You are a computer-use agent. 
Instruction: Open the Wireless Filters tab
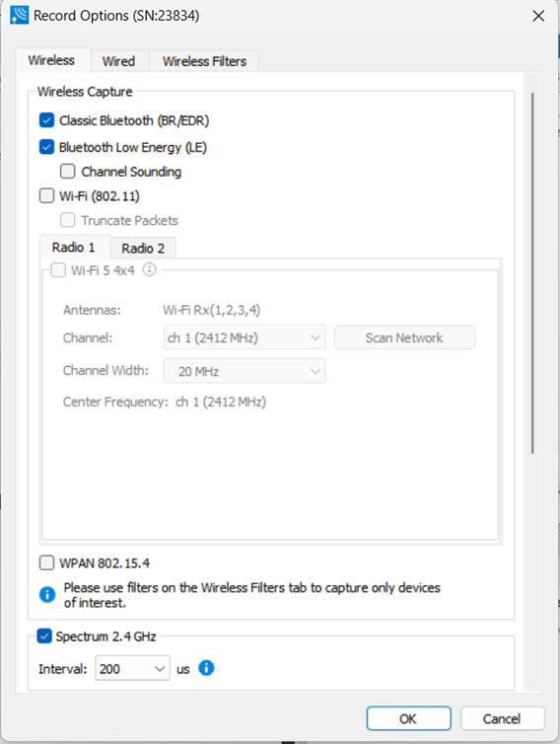click(204, 61)
